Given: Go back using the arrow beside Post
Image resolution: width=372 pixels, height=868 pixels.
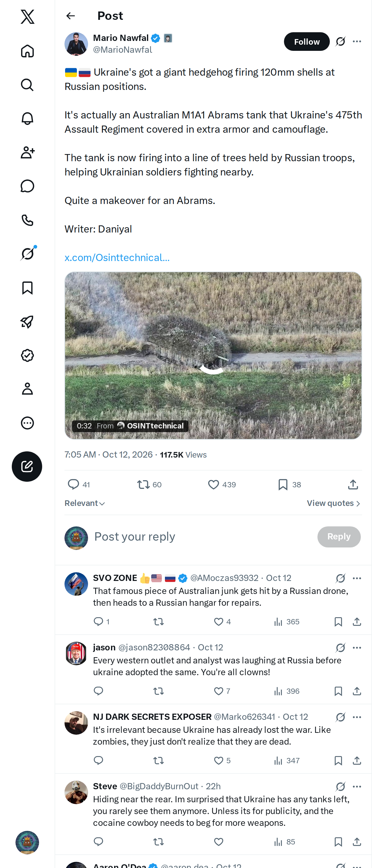Looking at the screenshot, I should (70, 16).
